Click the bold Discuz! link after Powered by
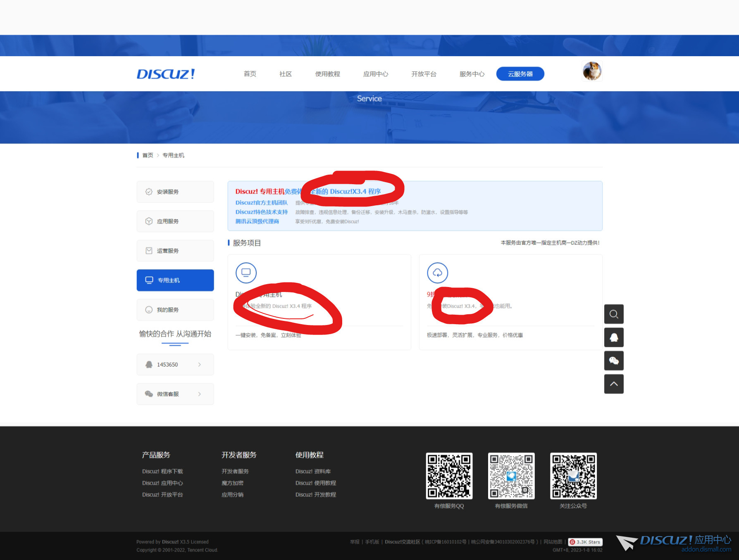The image size is (739, 560). (x=170, y=542)
